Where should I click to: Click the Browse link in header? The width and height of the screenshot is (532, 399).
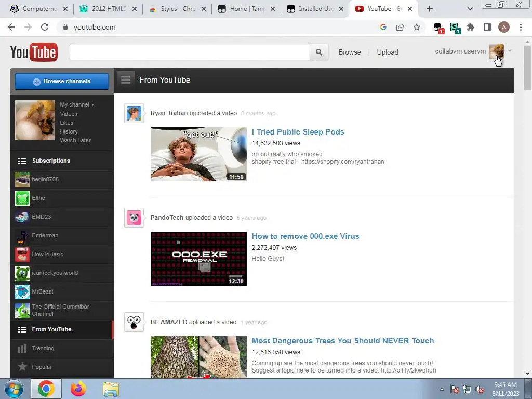coord(350,52)
